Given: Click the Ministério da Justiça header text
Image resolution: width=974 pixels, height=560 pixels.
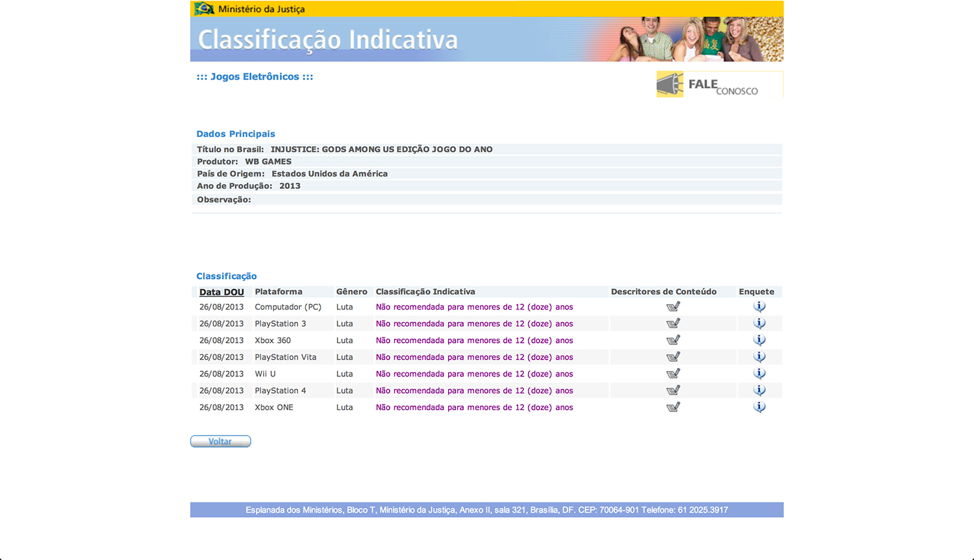Looking at the screenshot, I should pyautogui.click(x=262, y=9).
